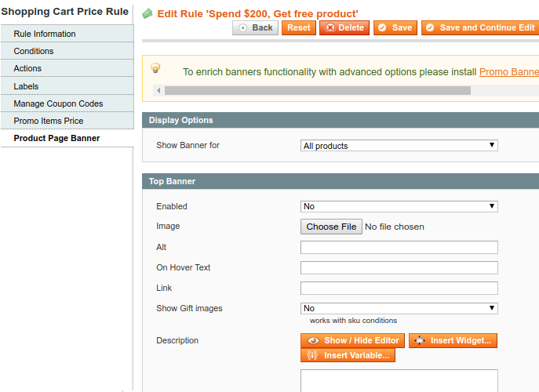Image resolution: width=539 pixels, height=392 pixels.
Task: Open the Rule Information tab
Action: (x=45, y=34)
